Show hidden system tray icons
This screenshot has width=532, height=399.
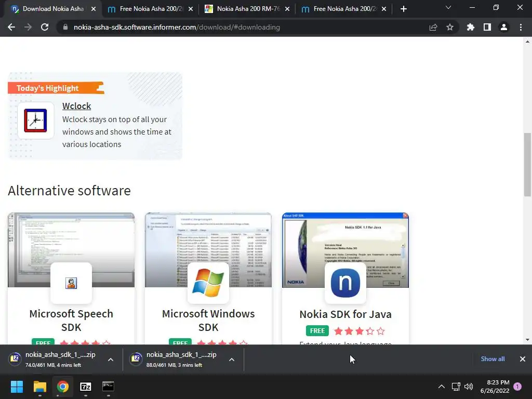(x=442, y=387)
